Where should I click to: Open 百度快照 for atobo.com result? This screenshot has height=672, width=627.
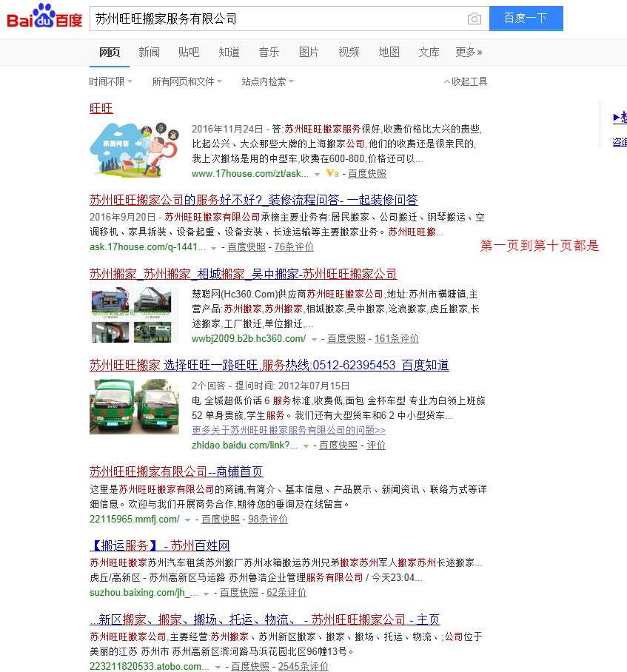[250, 666]
